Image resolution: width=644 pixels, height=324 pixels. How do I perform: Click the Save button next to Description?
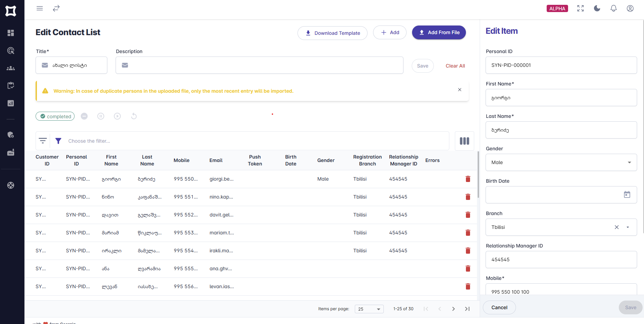point(422,66)
